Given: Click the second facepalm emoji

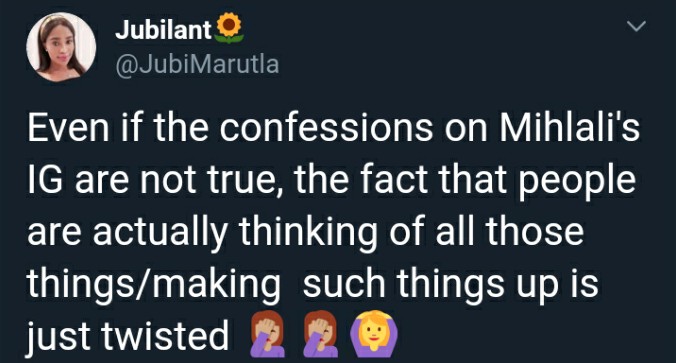Looking at the screenshot, I should [320, 334].
